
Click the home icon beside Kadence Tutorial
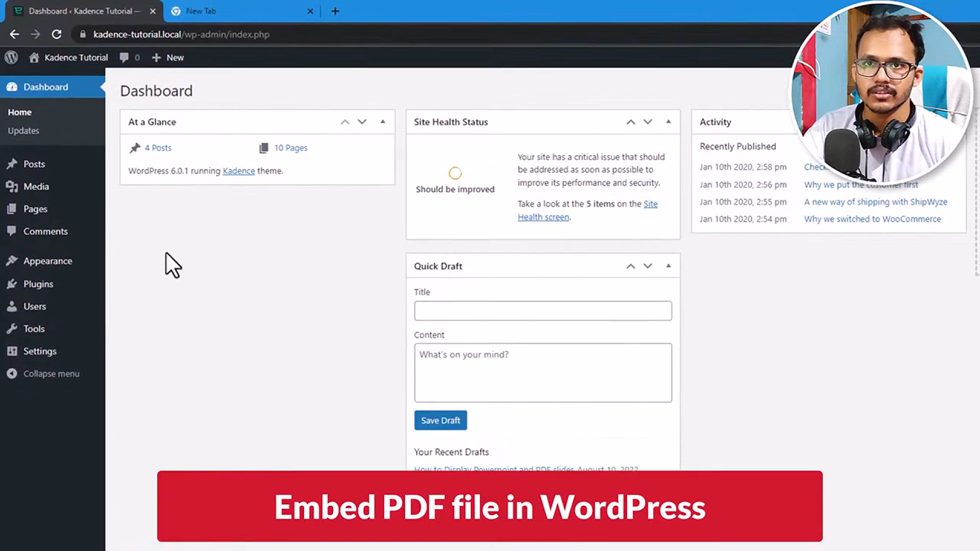[34, 57]
